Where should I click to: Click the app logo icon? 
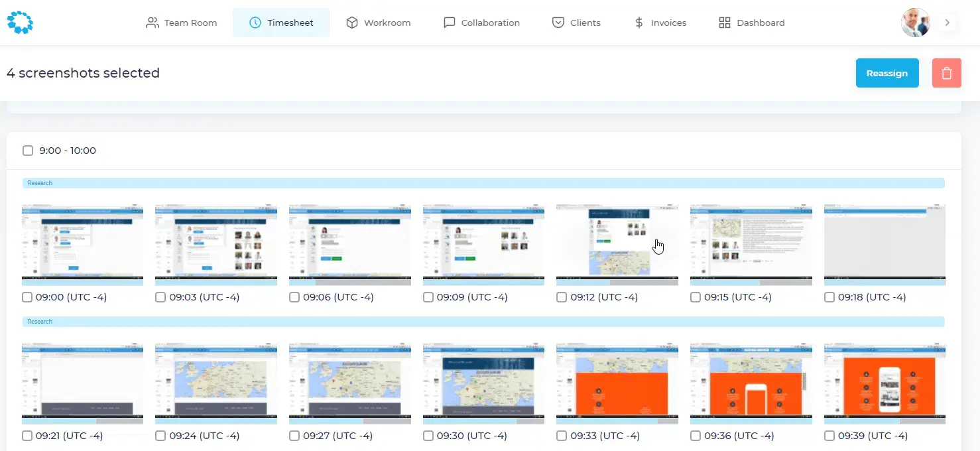pyautogui.click(x=20, y=23)
